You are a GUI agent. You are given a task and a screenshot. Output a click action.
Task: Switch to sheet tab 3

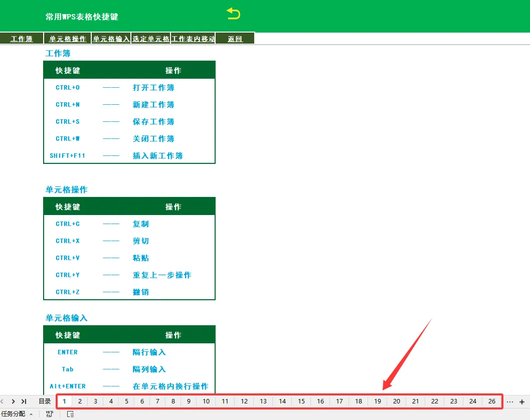click(95, 401)
